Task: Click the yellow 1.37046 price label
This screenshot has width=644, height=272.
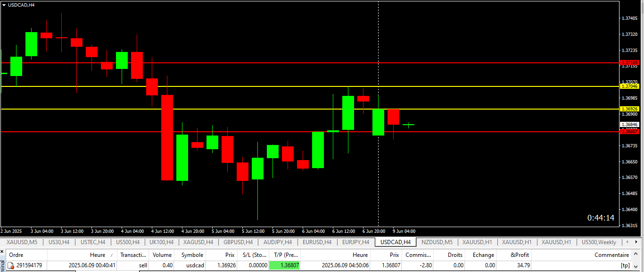Action: (630, 86)
